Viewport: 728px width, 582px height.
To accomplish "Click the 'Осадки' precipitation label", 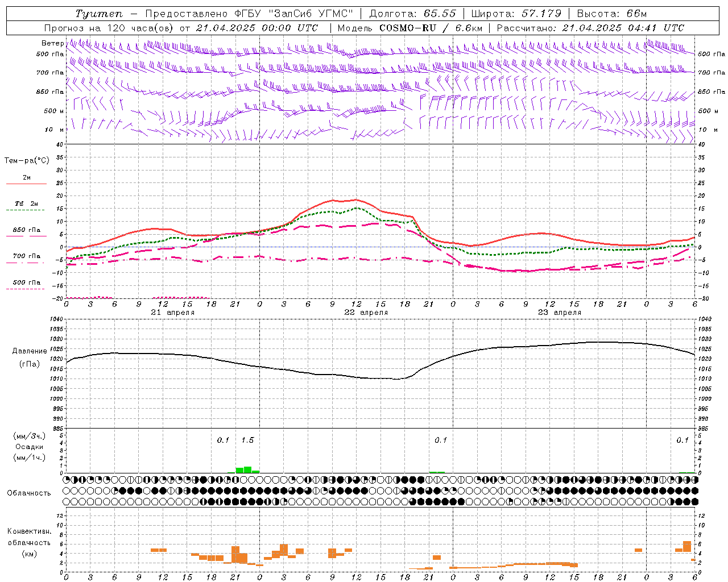I will coord(29,447).
